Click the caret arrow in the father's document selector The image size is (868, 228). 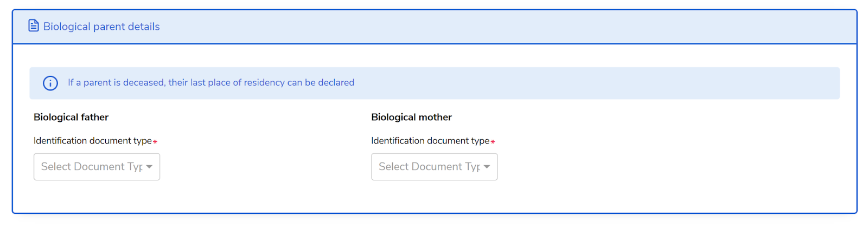tap(149, 167)
